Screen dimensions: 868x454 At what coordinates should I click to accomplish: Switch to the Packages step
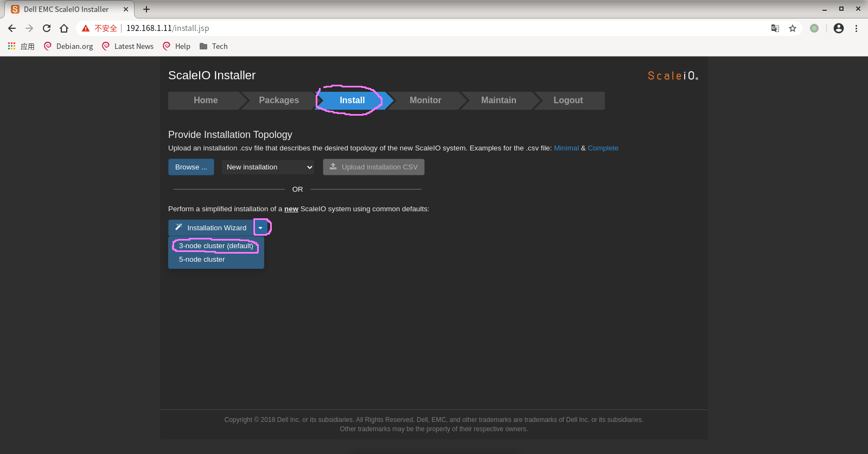[279, 100]
